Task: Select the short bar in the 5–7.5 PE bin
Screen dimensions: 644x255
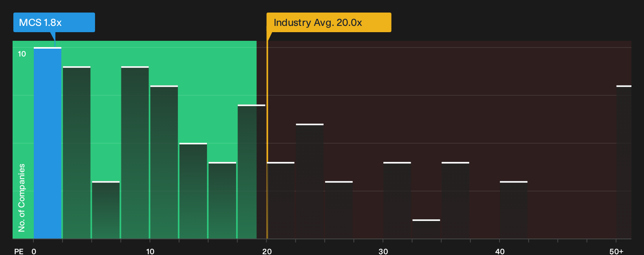Action: [106, 210]
